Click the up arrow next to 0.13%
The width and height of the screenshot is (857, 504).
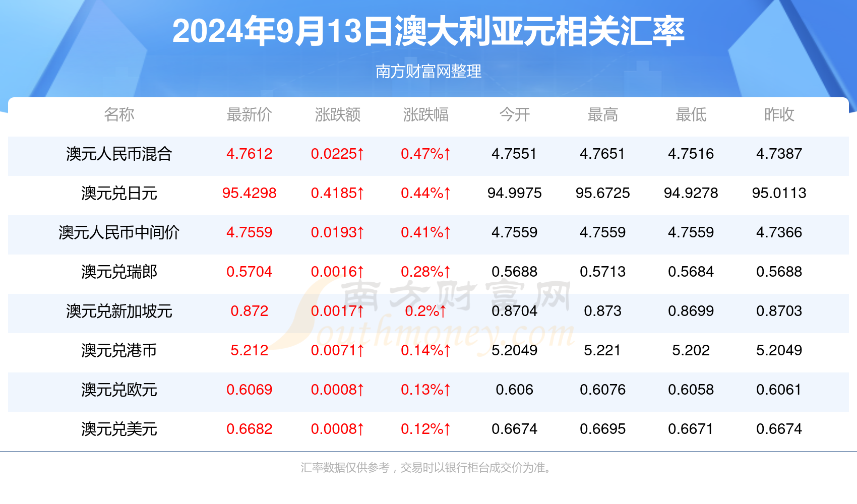click(448, 390)
